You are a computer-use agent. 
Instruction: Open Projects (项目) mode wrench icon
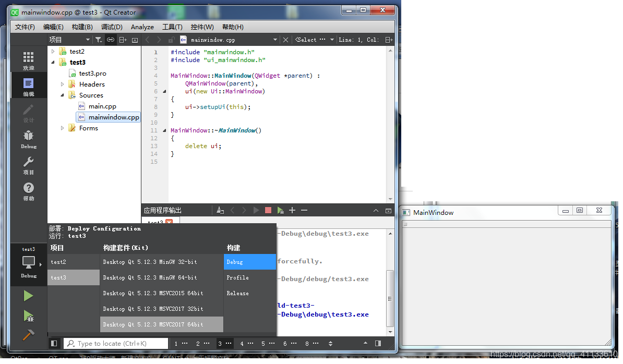click(x=28, y=165)
